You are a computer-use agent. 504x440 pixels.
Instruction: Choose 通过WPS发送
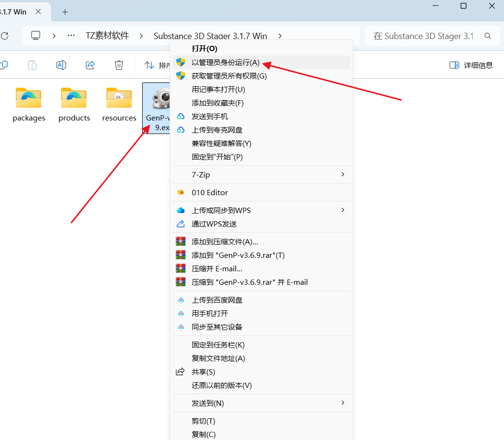[261, 224]
